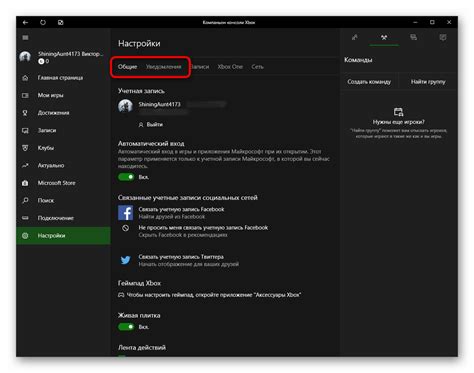Screen dimensions: 474x373
Task: Toggle Живая плитка switch
Action: point(126,327)
